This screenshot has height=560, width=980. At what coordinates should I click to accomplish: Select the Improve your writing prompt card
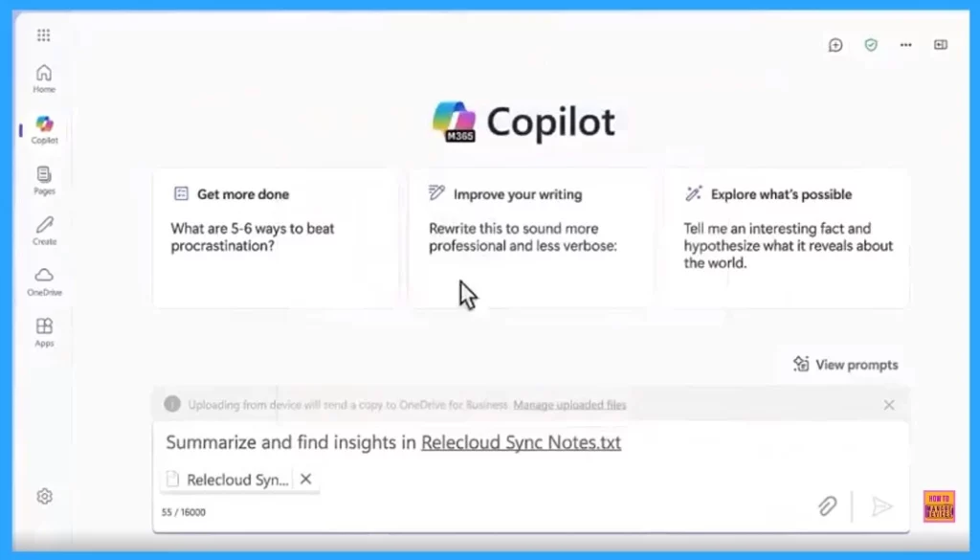(x=530, y=238)
